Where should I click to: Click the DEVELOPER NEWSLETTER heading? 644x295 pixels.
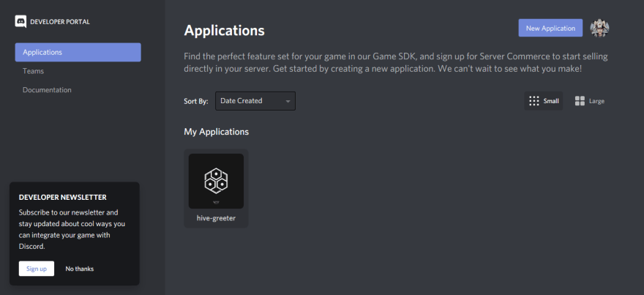pos(63,197)
